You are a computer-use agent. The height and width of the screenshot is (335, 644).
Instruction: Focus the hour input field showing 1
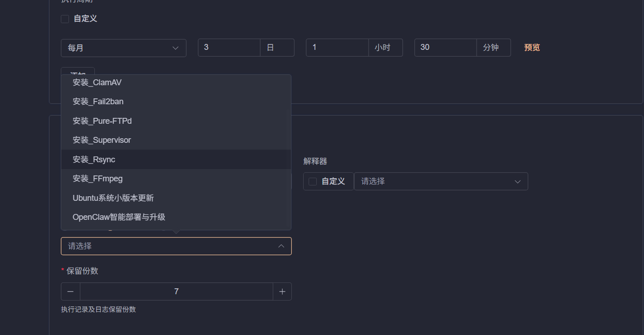337,48
